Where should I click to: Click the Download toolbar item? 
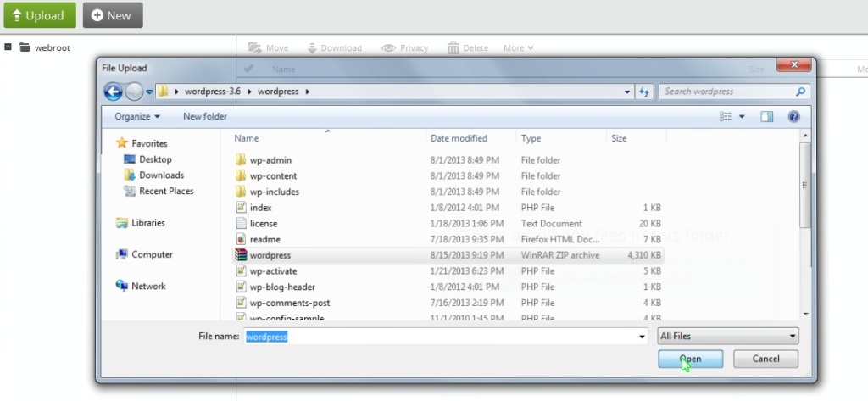334,48
